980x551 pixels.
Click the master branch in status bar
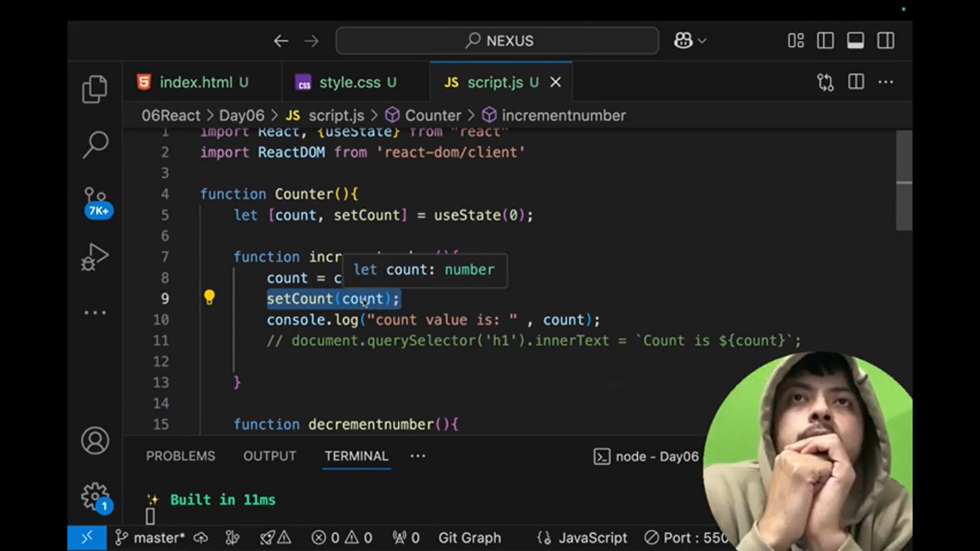pos(149,538)
